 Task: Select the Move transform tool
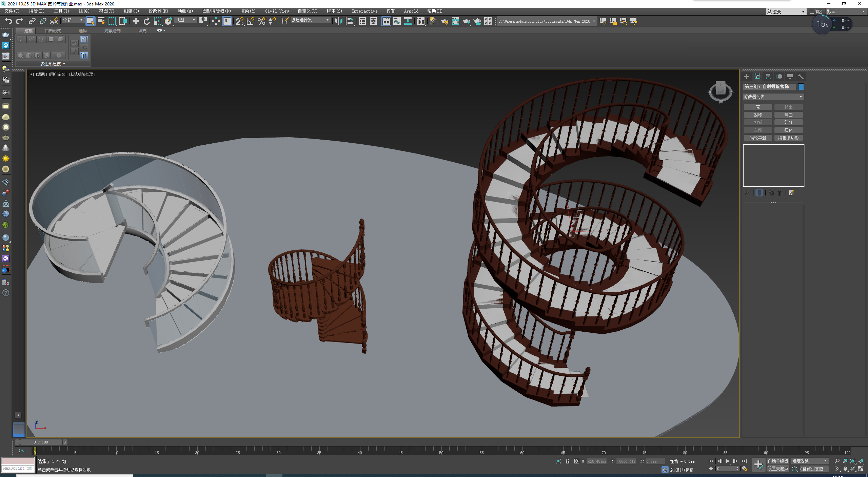136,21
